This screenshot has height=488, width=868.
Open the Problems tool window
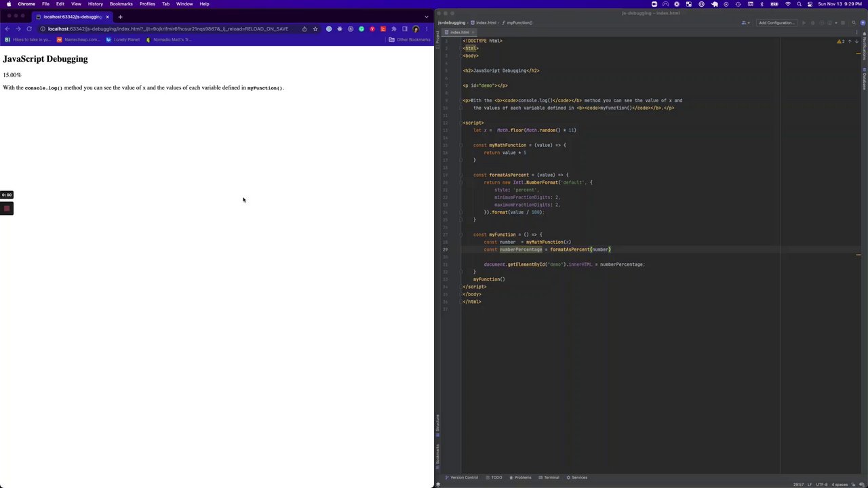521,477
